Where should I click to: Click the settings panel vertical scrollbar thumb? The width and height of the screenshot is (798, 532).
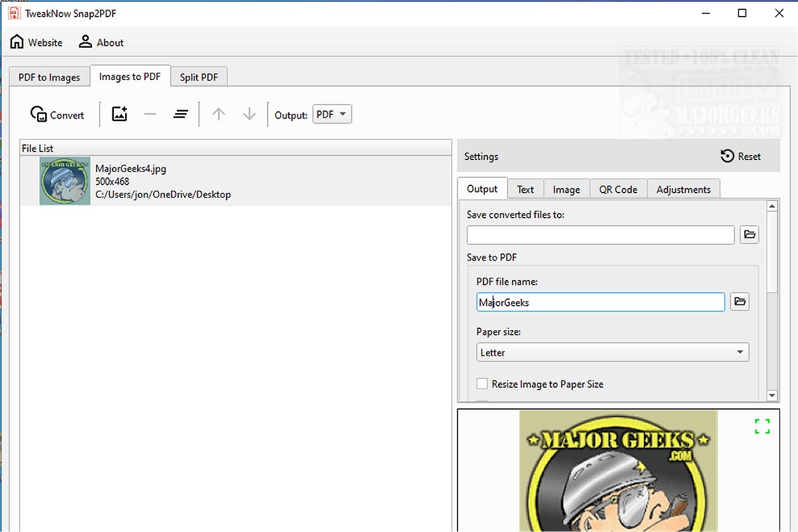772,252
